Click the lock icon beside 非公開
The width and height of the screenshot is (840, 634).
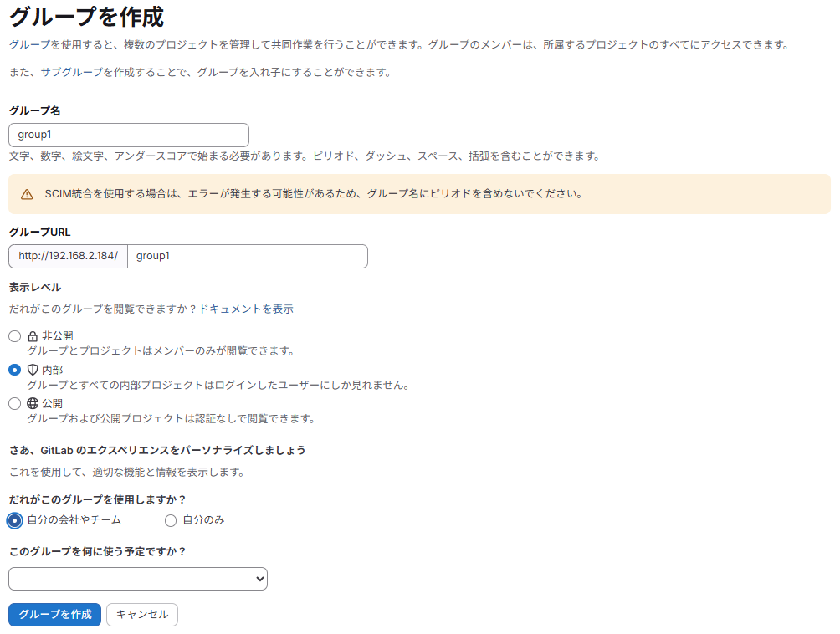pyautogui.click(x=32, y=335)
